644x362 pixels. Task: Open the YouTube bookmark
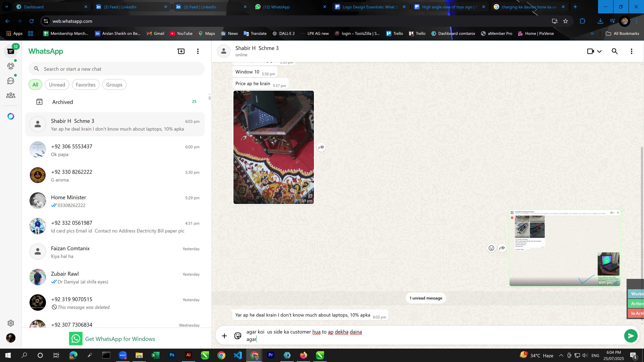181,34
